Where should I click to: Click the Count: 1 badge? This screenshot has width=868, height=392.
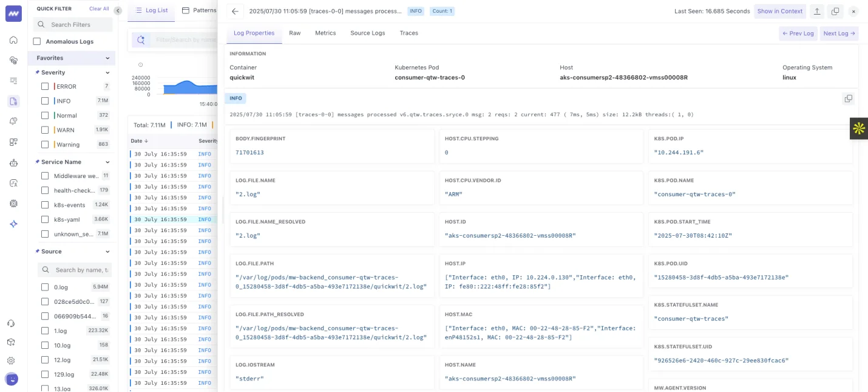[x=442, y=11]
